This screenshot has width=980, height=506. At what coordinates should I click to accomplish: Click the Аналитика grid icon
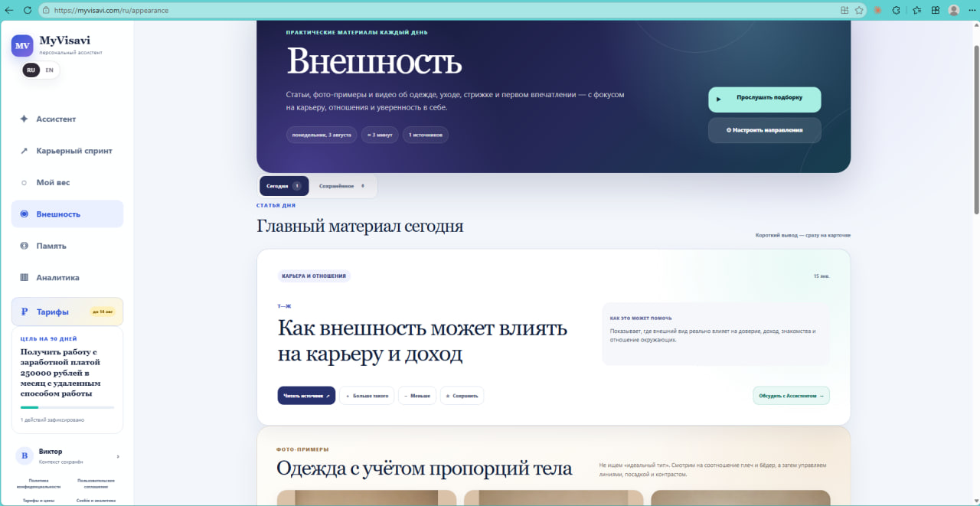click(x=24, y=277)
